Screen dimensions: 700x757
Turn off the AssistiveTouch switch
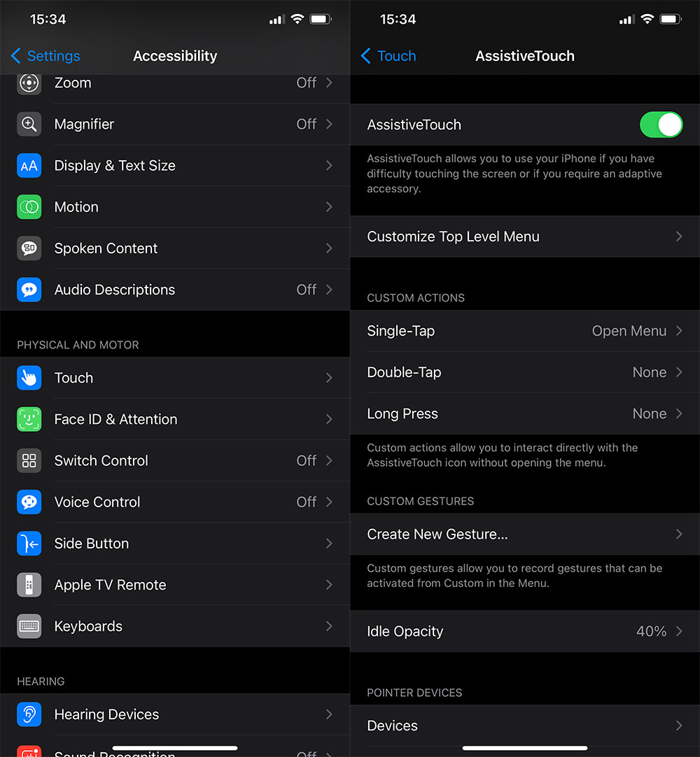tap(661, 125)
